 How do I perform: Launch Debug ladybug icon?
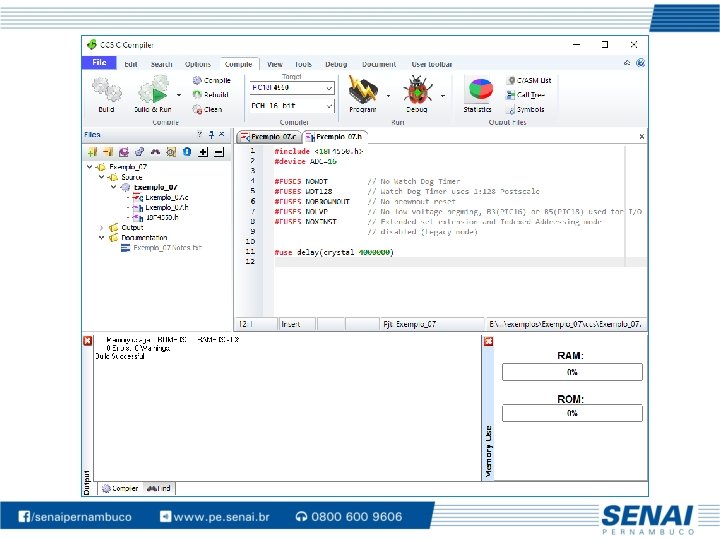(x=417, y=90)
